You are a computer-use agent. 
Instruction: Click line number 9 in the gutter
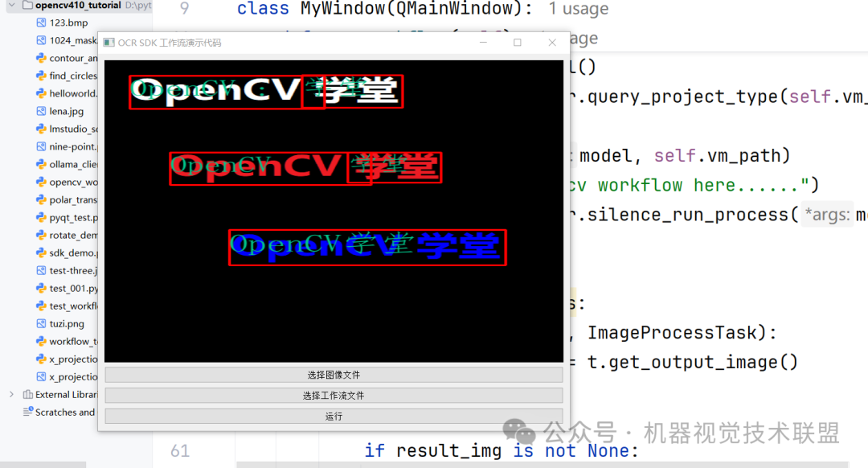184,8
